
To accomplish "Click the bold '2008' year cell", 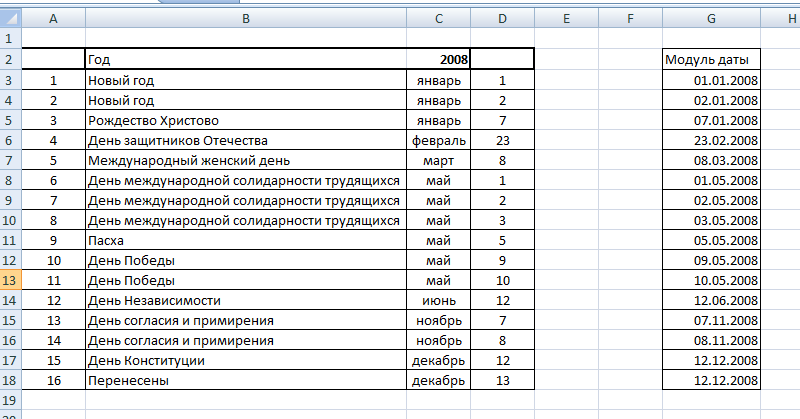I will click(439, 59).
